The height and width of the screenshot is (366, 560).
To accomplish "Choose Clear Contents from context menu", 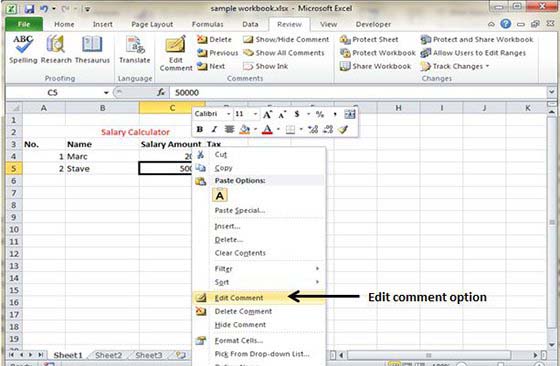I will 259,253.
